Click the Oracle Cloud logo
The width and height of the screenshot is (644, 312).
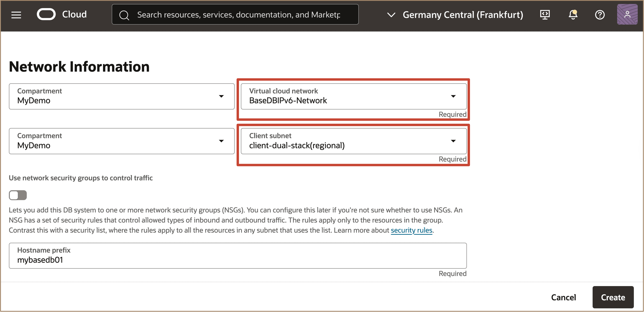tap(46, 14)
